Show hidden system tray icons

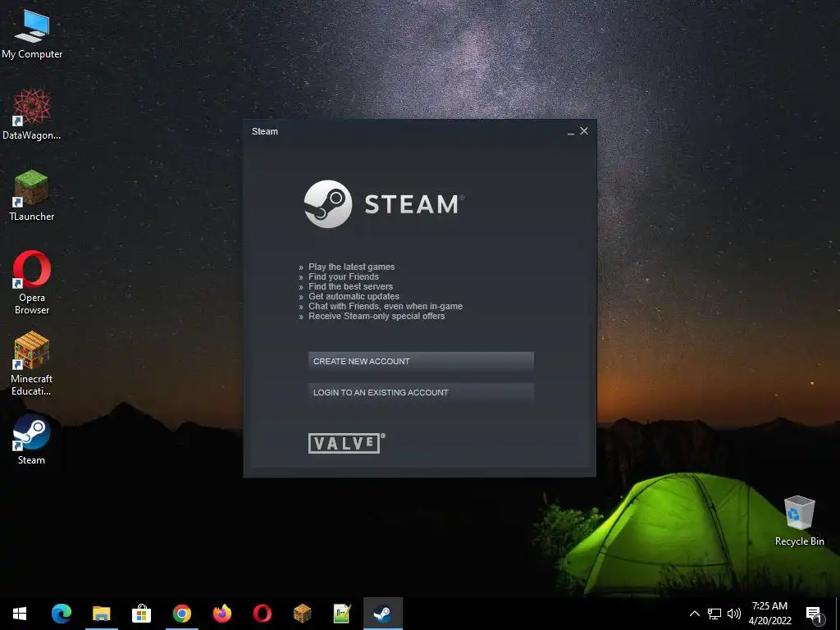[694, 614]
